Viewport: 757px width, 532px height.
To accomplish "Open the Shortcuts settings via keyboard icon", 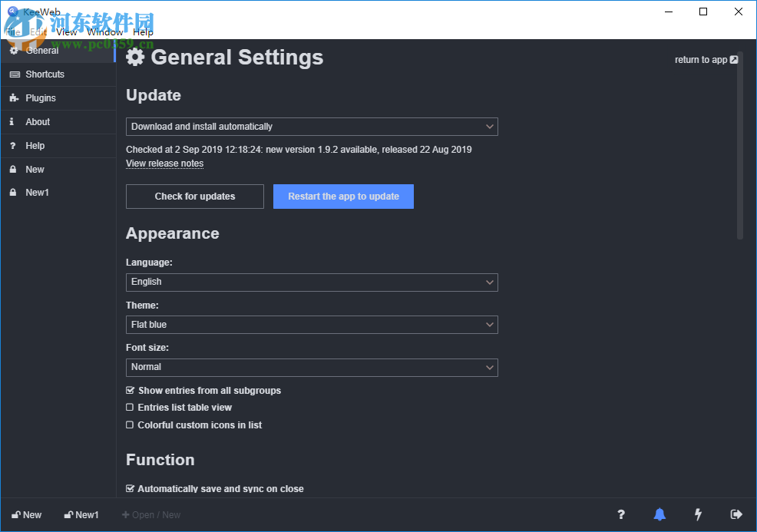I will [13, 74].
